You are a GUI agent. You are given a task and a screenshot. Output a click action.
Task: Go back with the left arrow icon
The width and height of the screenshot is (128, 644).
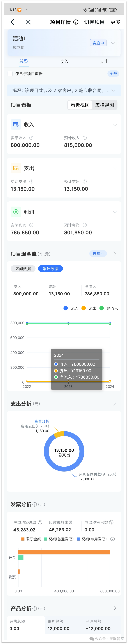12,22
